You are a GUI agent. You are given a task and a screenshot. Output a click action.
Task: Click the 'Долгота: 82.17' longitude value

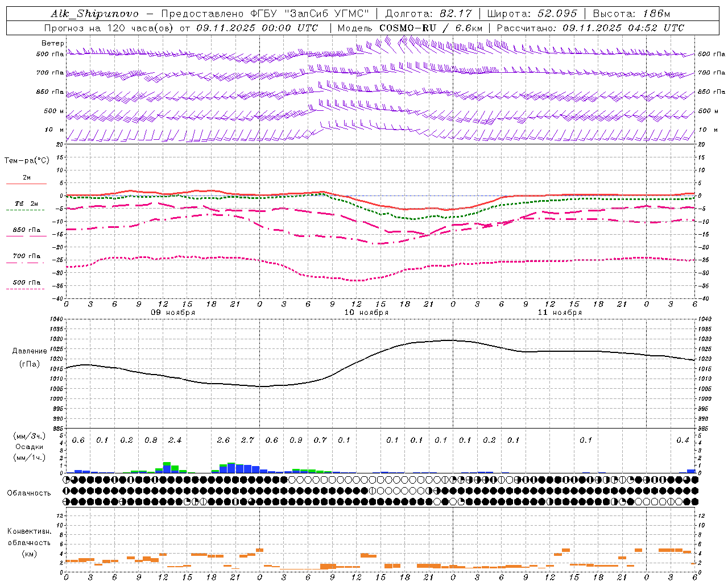pyautogui.click(x=428, y=14)
